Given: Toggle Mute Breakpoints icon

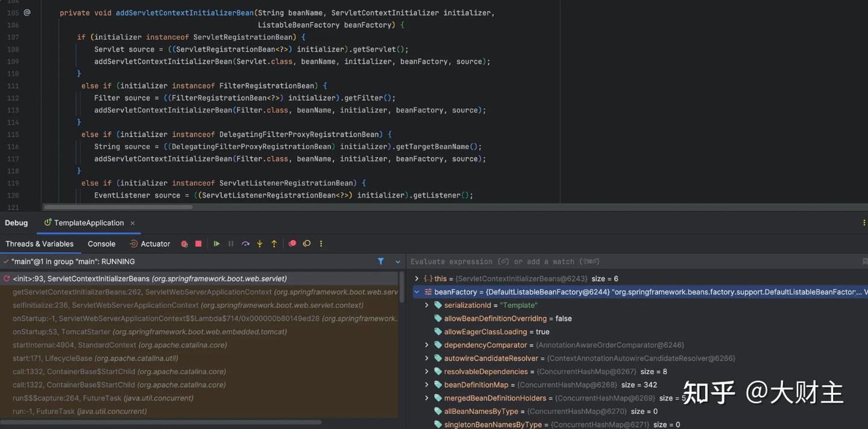Looking at the screenshot, I should [307, 244].
